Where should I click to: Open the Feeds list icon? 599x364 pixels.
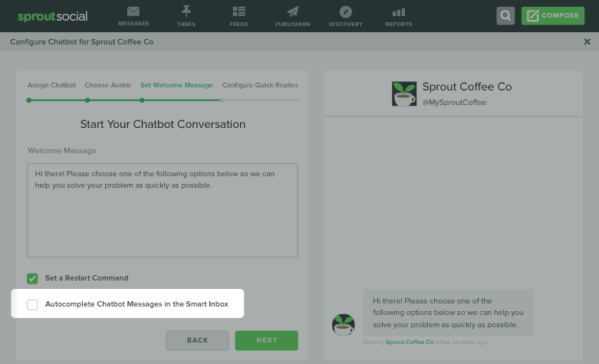(x=239, y=11)
